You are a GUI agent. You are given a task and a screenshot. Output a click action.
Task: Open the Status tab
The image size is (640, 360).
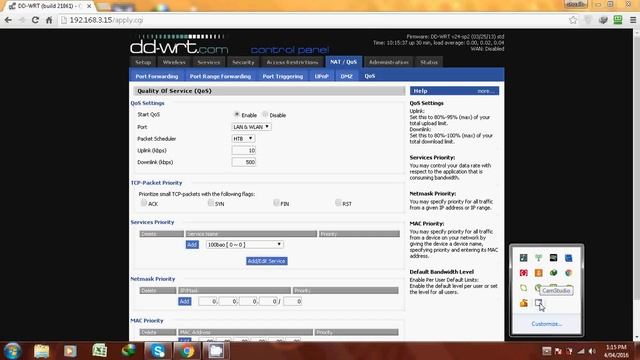point(429,62)
